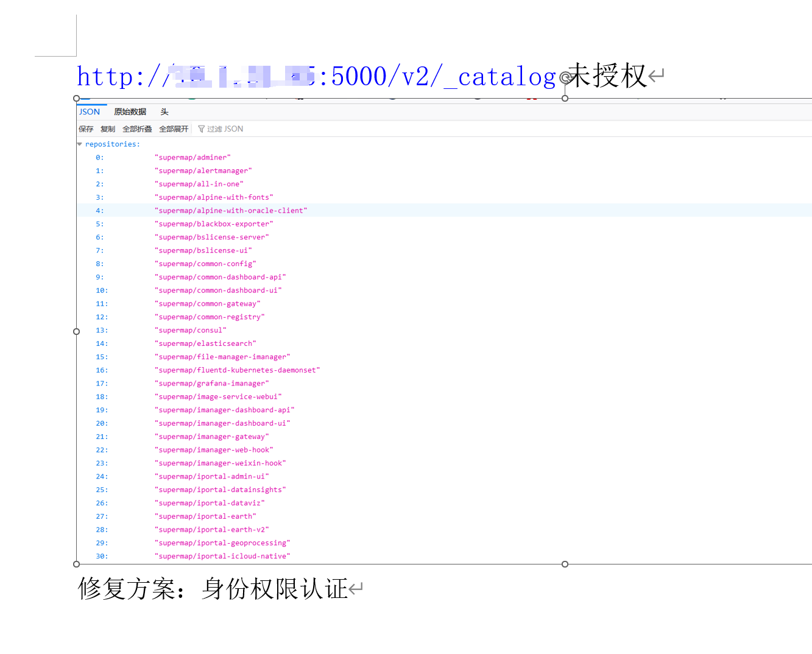Select row "supermap/imanager-gateway"
The height and width of the screenshot is (654, 812).
(444, 437)
